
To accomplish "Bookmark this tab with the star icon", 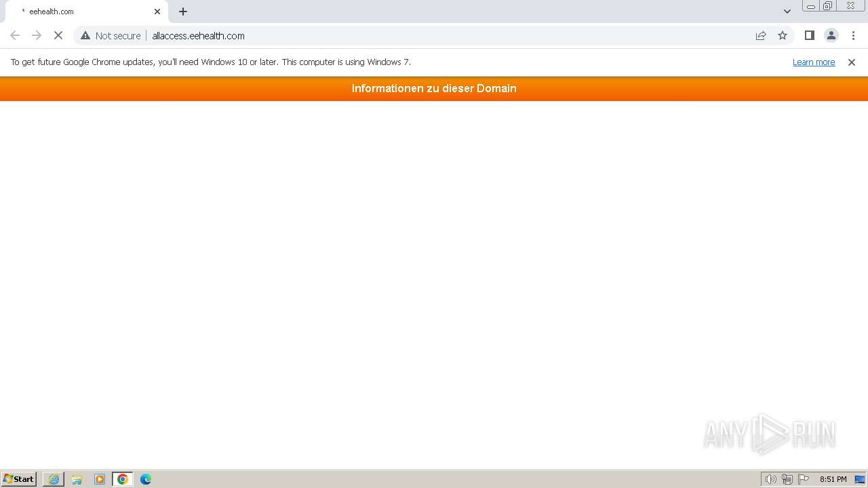I will [x=783, y=35].
